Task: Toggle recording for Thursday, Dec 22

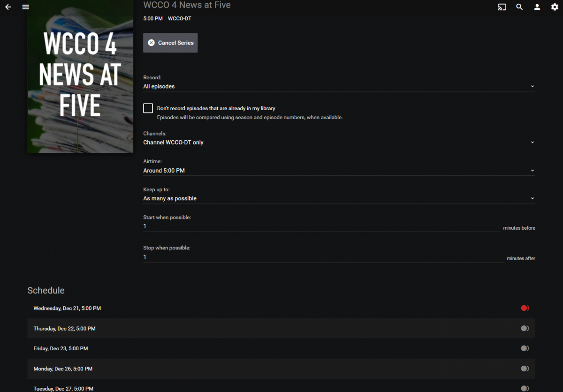Action: click(x=525, y=328)
